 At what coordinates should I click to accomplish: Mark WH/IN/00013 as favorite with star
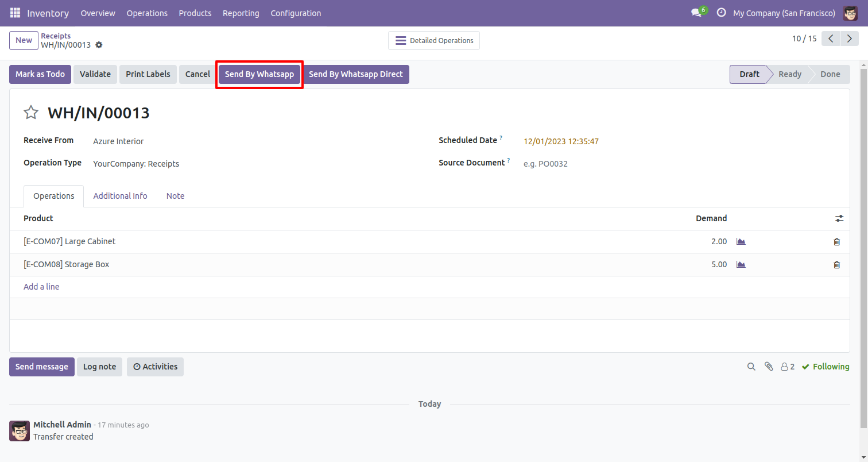pos(31,113)
